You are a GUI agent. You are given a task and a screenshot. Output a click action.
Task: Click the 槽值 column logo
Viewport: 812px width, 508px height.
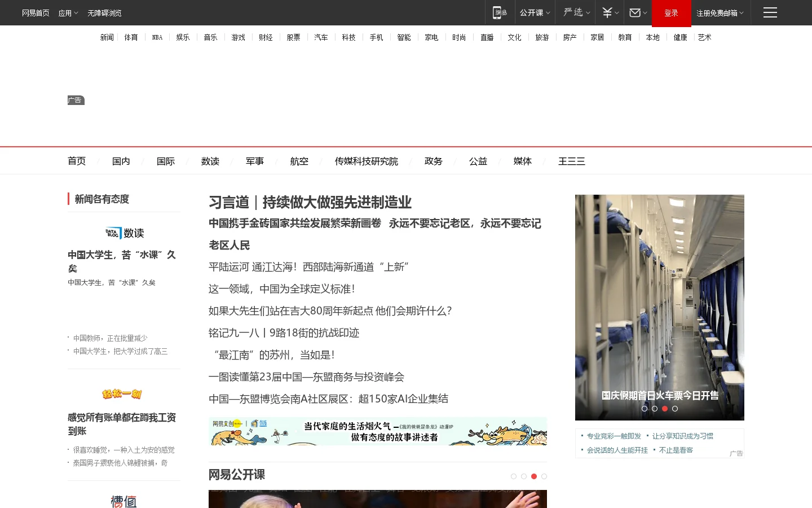(123, 501)
